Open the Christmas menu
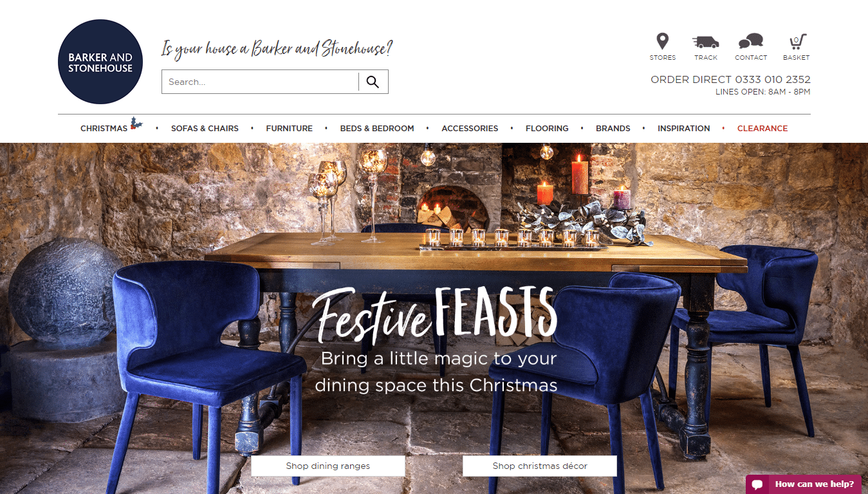868x494 pixels. tap(104, 129)
